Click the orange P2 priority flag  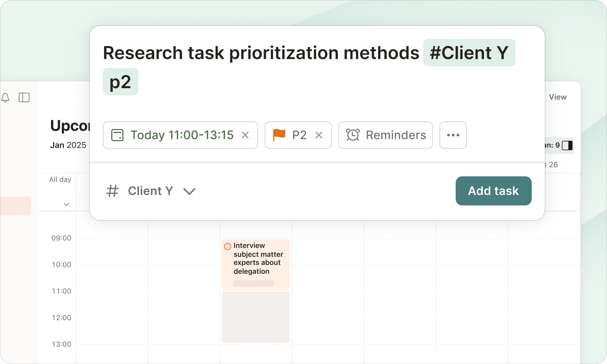point(279,135)
